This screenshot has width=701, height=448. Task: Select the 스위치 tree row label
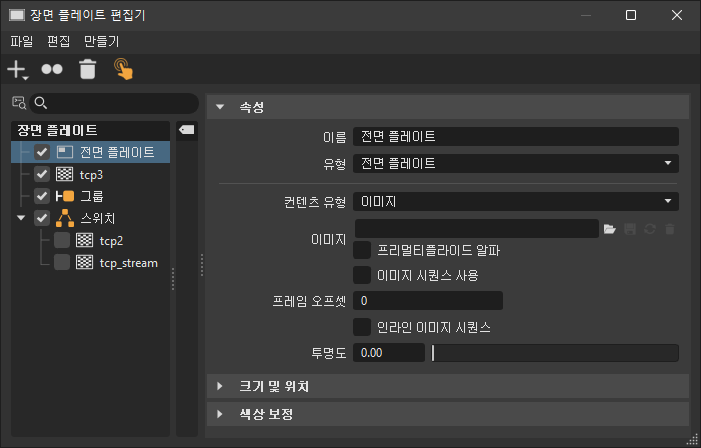tap(97, 218)
